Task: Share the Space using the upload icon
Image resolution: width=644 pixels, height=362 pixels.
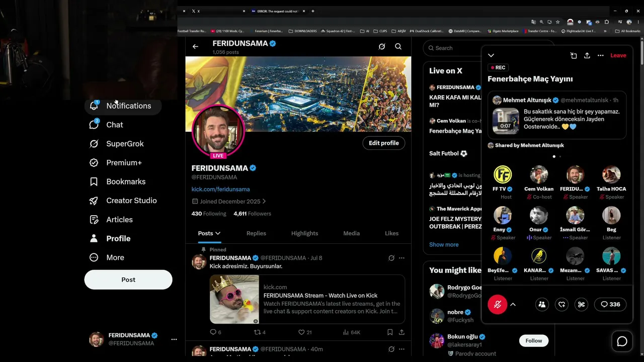Action: (587, 55)
